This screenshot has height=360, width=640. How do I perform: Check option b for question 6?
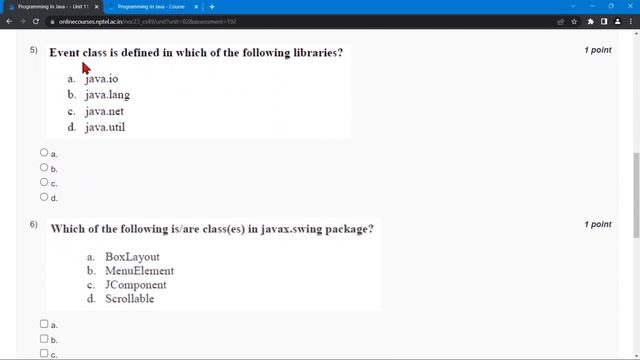point(44,338)
